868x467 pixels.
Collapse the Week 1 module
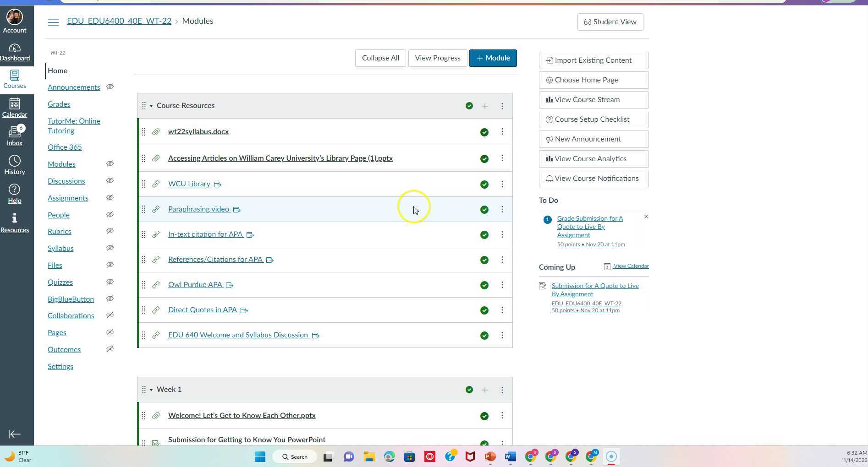pos(151,390)
